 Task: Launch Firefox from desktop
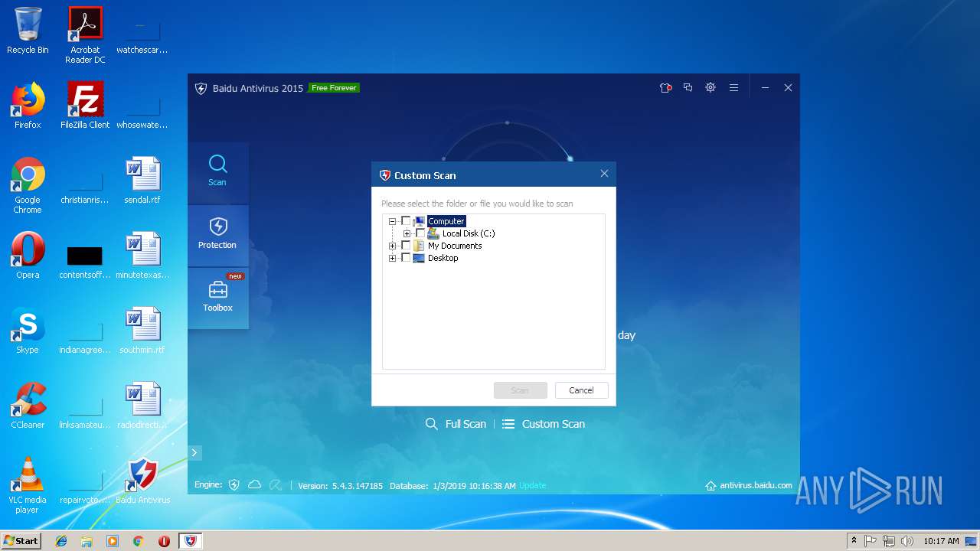28,106
